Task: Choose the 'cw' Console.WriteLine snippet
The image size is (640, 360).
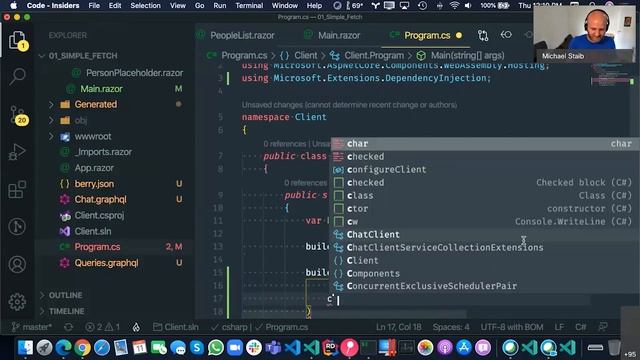Action: 484,222
